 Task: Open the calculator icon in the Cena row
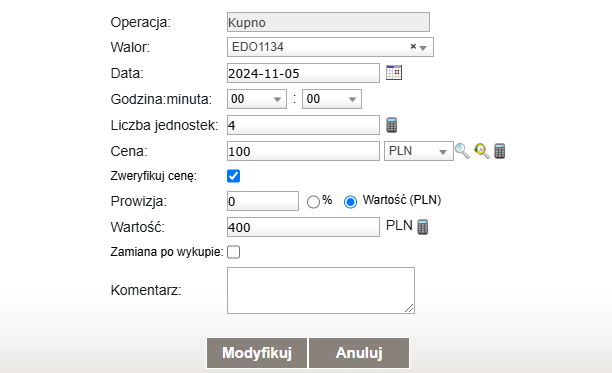(x=500, y=151)
